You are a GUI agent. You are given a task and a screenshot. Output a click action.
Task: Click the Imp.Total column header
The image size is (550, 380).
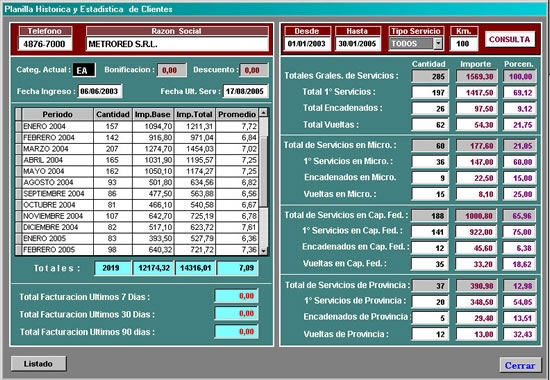point(194,114)
